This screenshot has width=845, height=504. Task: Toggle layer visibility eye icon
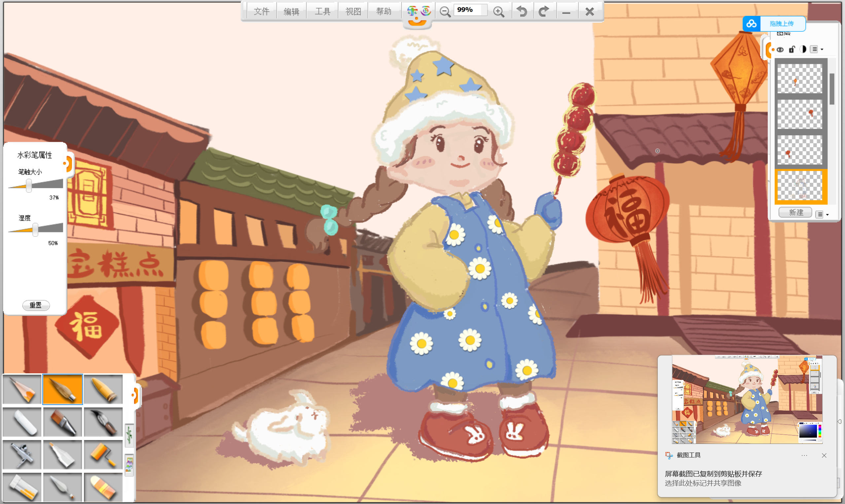pyautogui.click(x=780, y=50)
